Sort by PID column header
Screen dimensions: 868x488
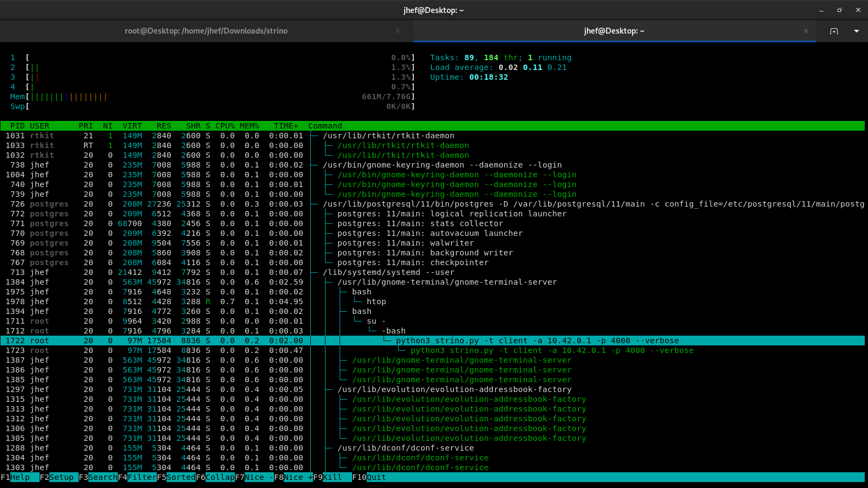coord(17,126)
